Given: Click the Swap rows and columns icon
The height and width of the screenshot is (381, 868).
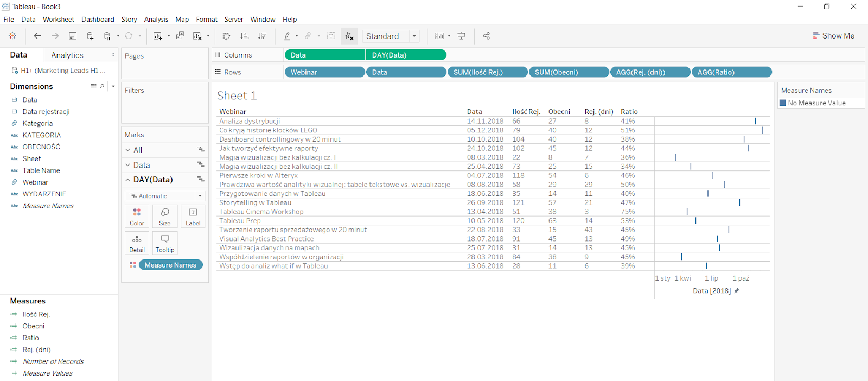Looking at the screenshot, I should 226,36.
